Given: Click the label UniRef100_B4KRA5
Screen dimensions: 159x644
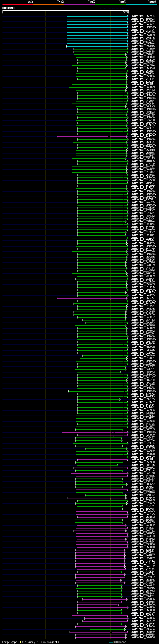Looking at the screenshot, I should point(143,295).
